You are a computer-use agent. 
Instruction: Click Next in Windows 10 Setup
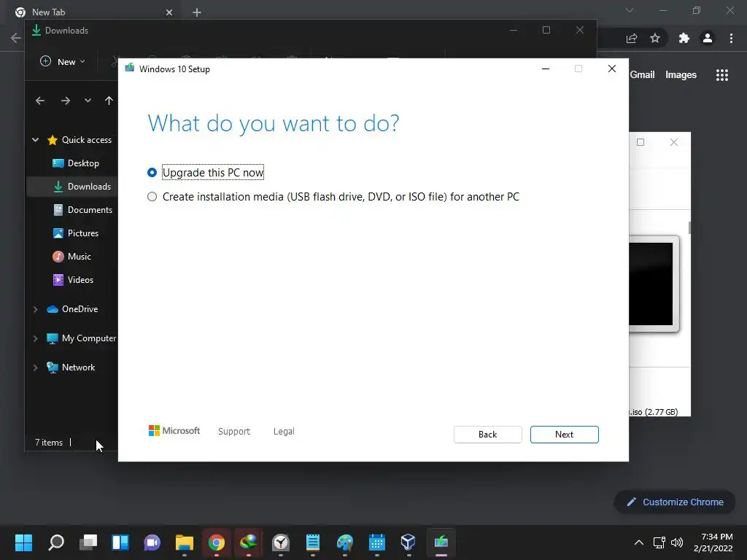564,435
